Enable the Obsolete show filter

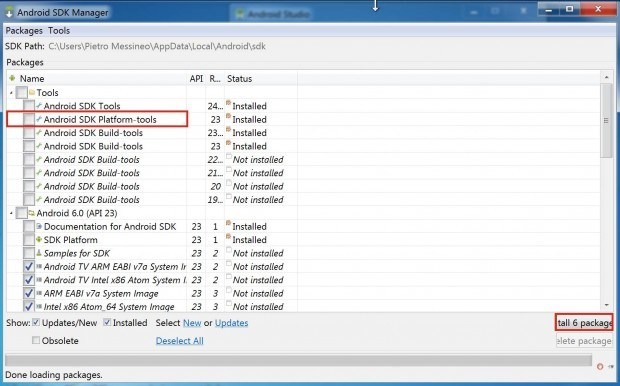click(36, 340)
